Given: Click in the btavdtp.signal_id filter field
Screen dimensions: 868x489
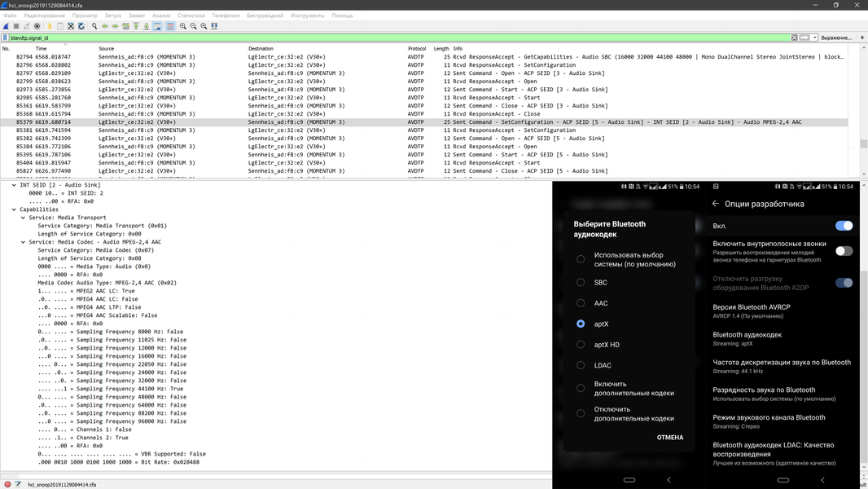Looking at the screenshot, I should [398, 37].
